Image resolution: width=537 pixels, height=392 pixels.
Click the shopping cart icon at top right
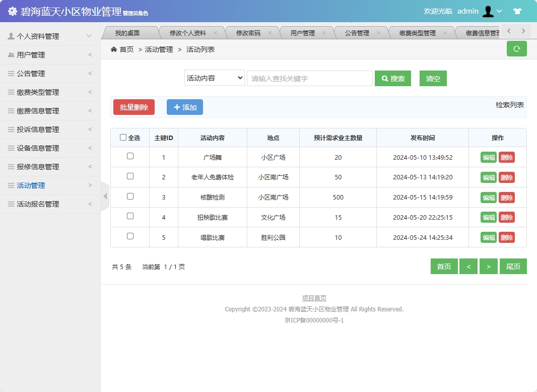tap(517, 11)
